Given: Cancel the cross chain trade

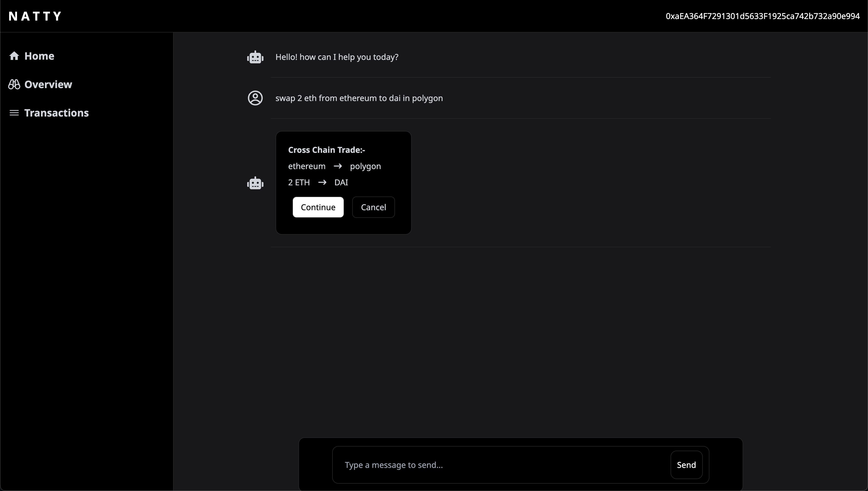Looking at the screenshot, I should pyautogui.click(x=374, y=207).
